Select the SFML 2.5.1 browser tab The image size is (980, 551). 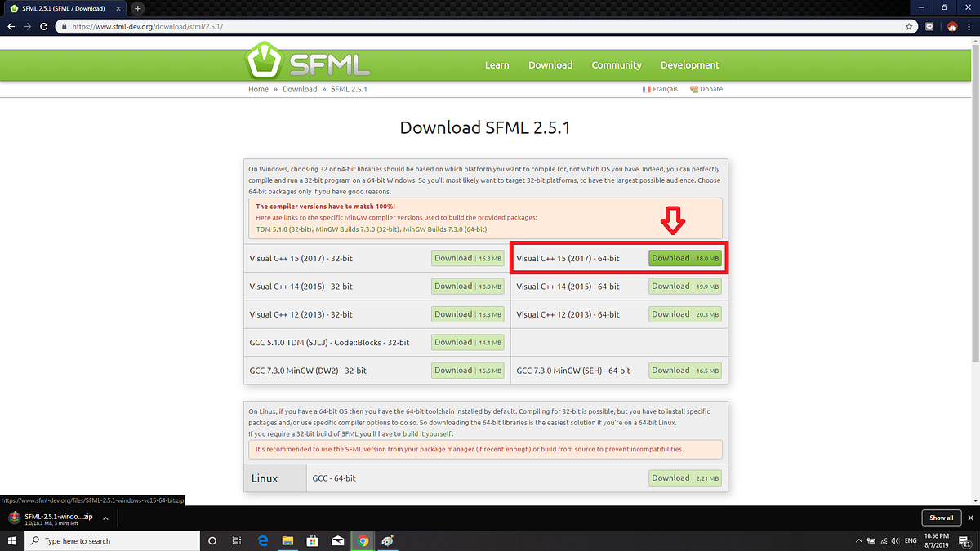[x=65, y=8]
